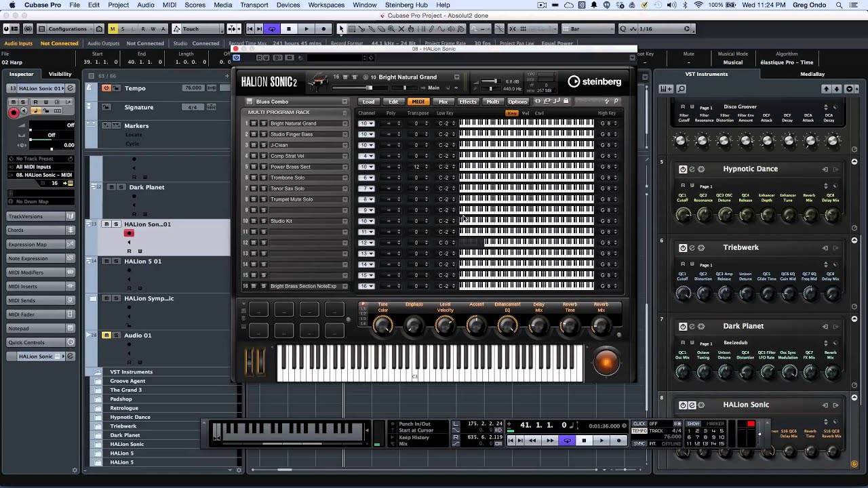Click Stop in bottom transport panel
This screenshot has width=868, height=488.
584,441
